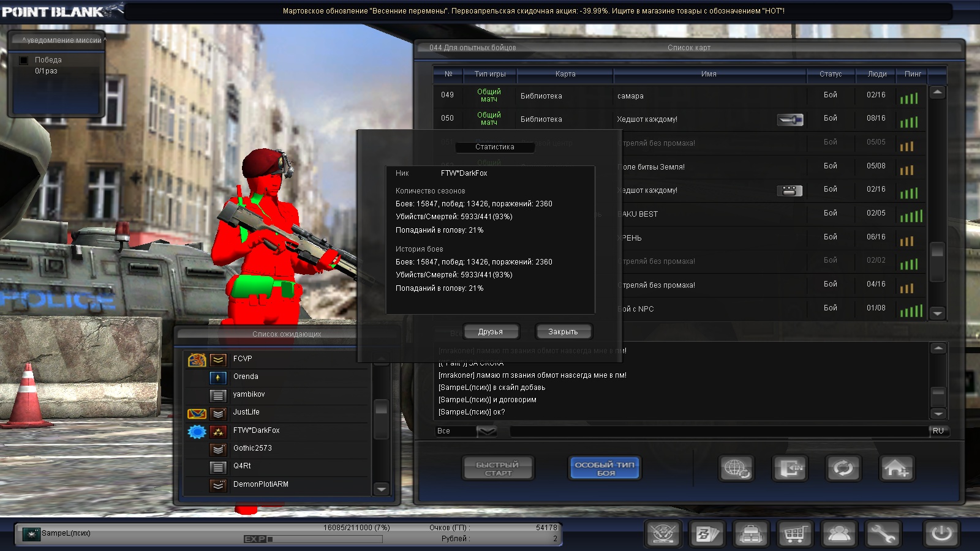Viewport: 980px width, 551px height.
Task: Toggle the RU input language button
Action: click(x=938, y=431)
